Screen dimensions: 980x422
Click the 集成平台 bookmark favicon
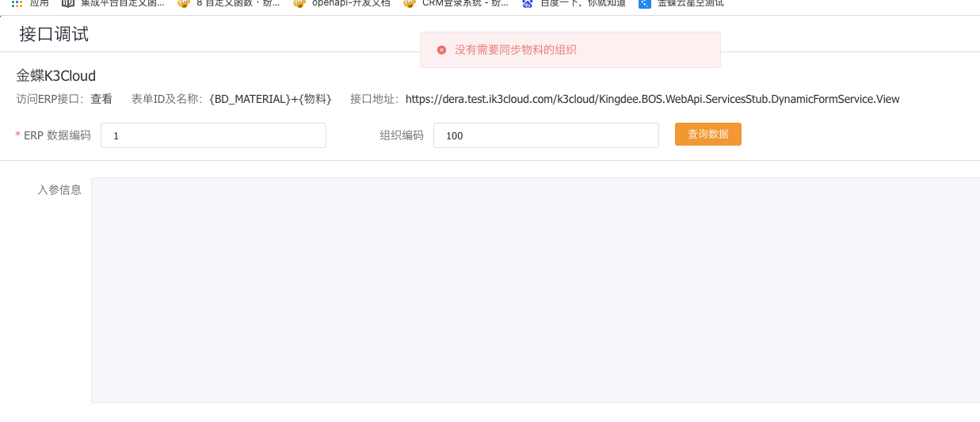(67, 3)
